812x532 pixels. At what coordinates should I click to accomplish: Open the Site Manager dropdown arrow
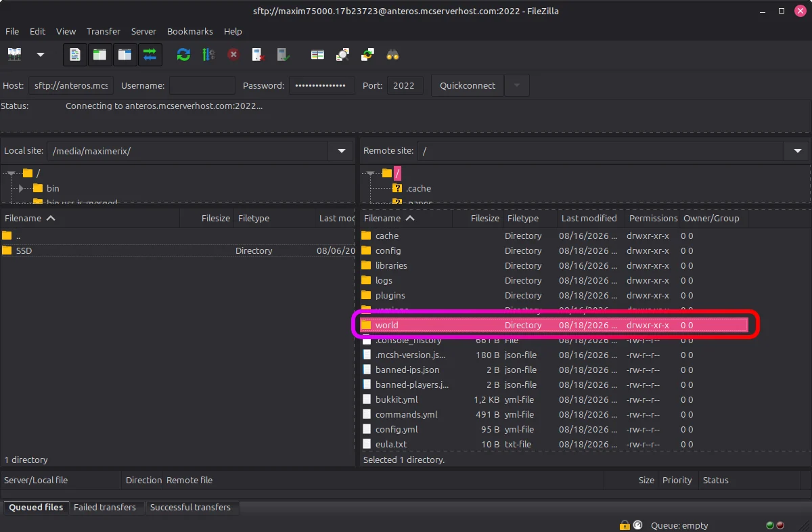coord(41,55)
